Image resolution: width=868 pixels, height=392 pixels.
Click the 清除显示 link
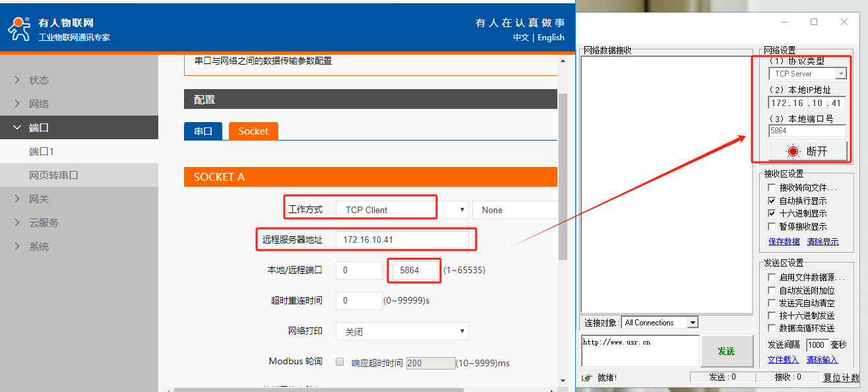(822, 242)
